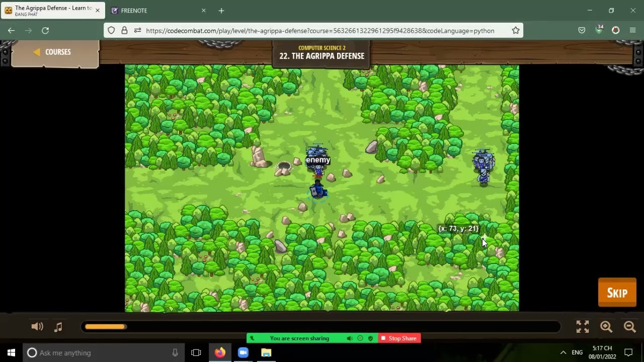Zoom in using magnifier plus icon
This screenshot has height=362, width=644.
[x=606, y=327]
